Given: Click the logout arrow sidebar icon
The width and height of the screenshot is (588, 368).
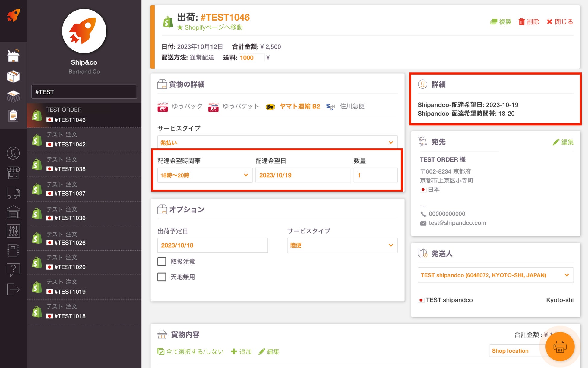Looking at the screenshot, I should [13, 289].
